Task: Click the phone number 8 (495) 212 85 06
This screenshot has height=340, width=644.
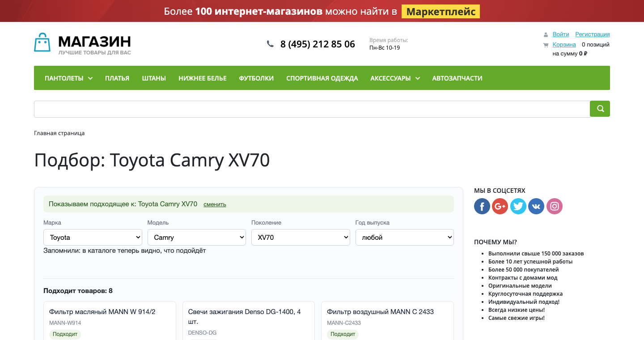Action: [318, 44]
